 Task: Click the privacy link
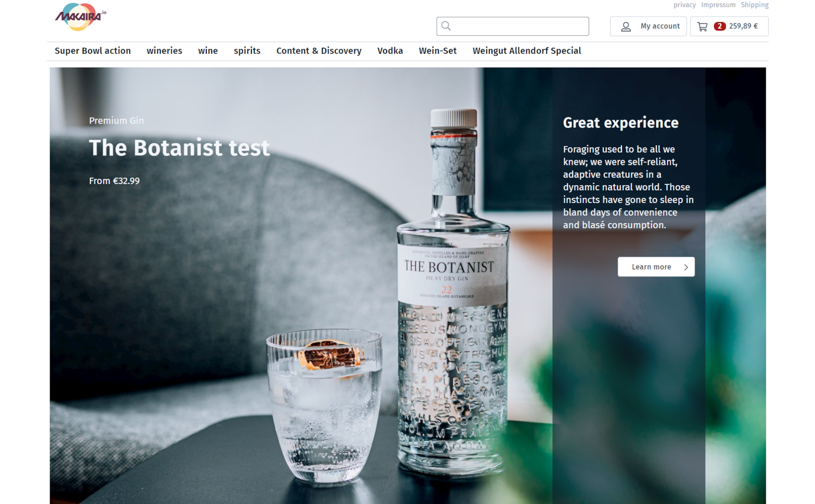pyautogui.click(x=684, y=5)
